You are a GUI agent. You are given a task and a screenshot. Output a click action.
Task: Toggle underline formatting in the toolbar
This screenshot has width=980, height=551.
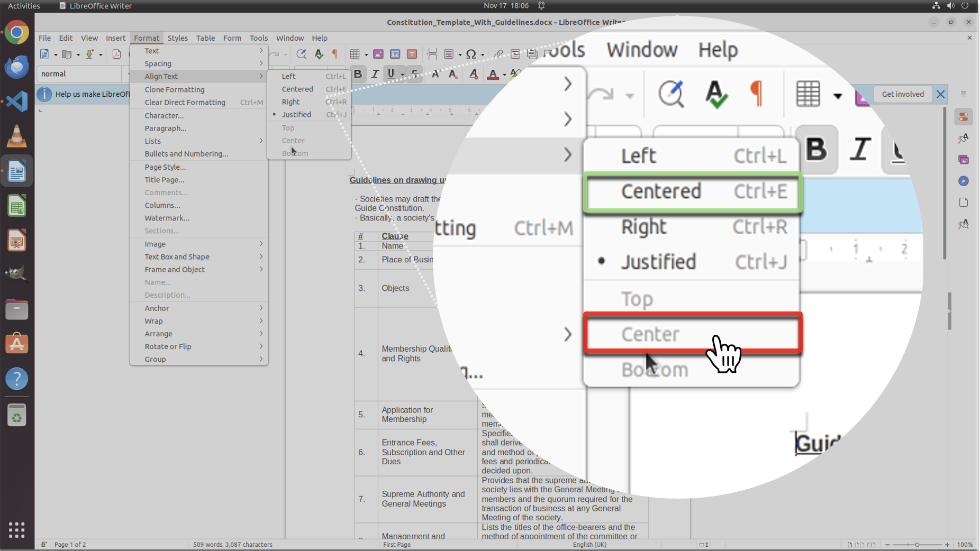391,74
